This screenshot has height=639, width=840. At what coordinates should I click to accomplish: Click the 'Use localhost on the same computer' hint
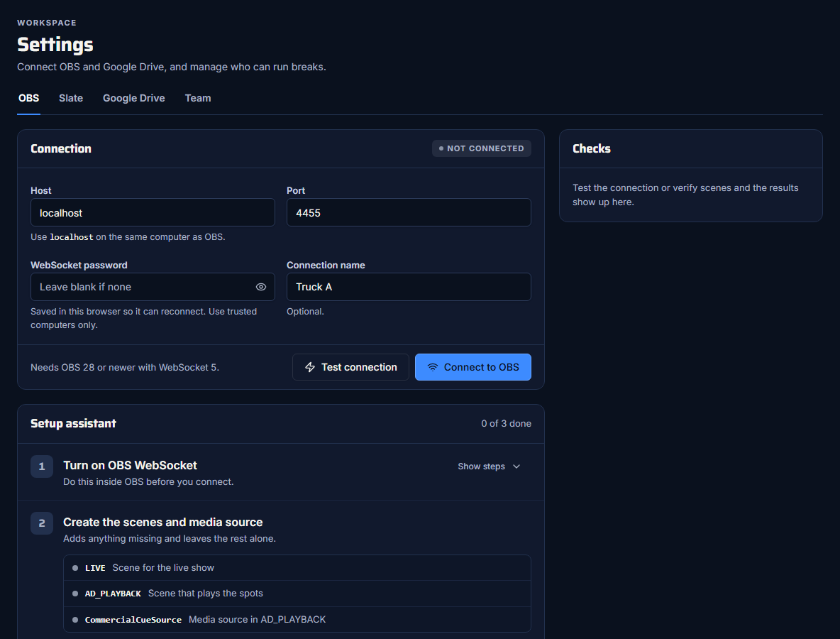pos(128,237)
